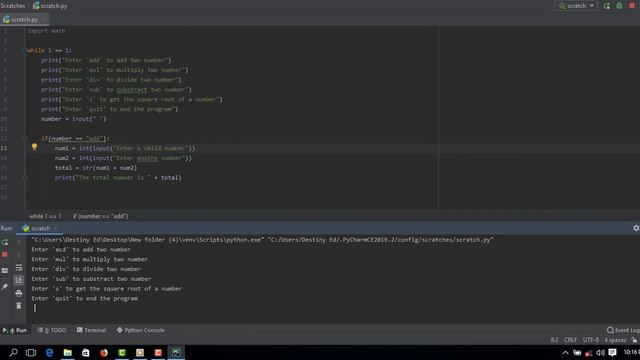Collapse the if block fold marker
Image resolution: width=640 pixels, height=360 pixels.
(x=24, y=138)
